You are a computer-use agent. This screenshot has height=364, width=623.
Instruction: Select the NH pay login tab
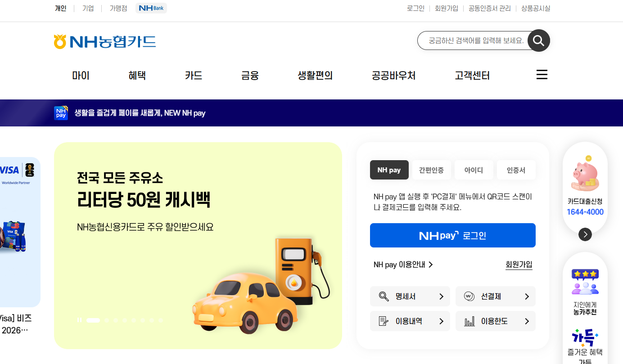pos(389,170)
